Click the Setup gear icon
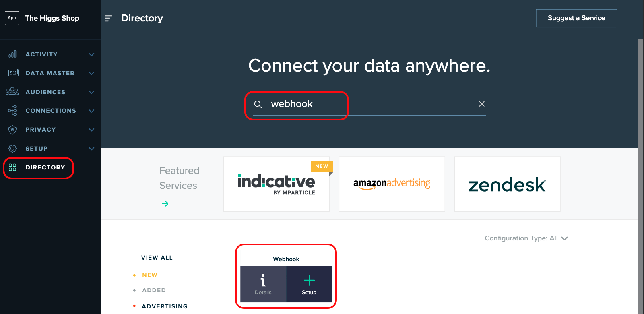 tap(12, 148)
